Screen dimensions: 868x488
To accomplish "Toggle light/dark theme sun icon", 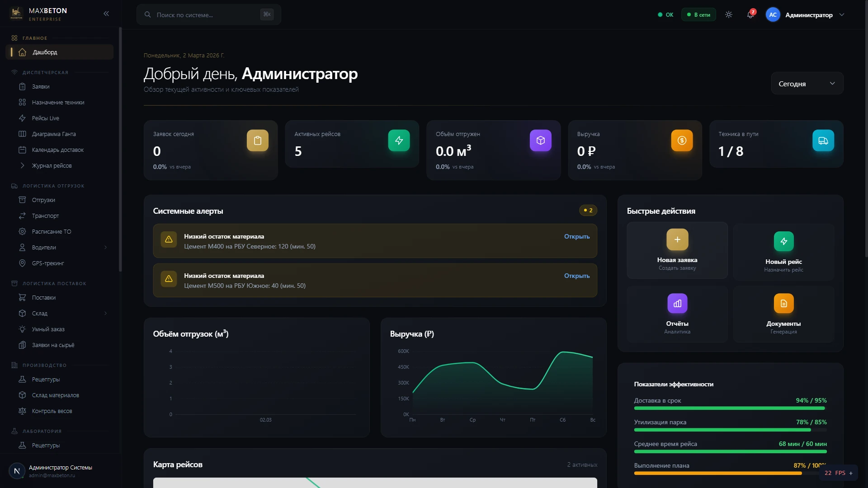I will pos(729,14).
